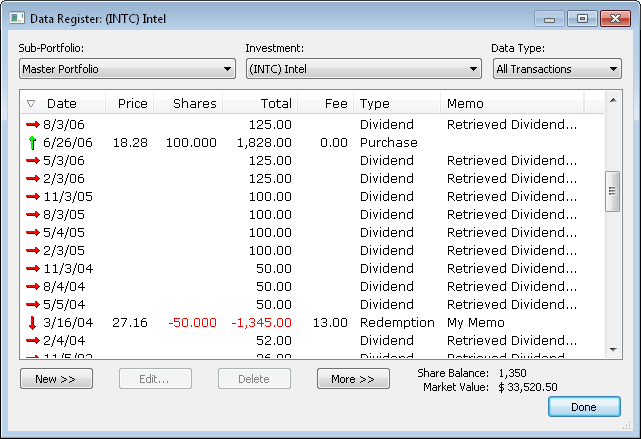Click the scrollbar down arrow
641x439 pixels.
614,347
